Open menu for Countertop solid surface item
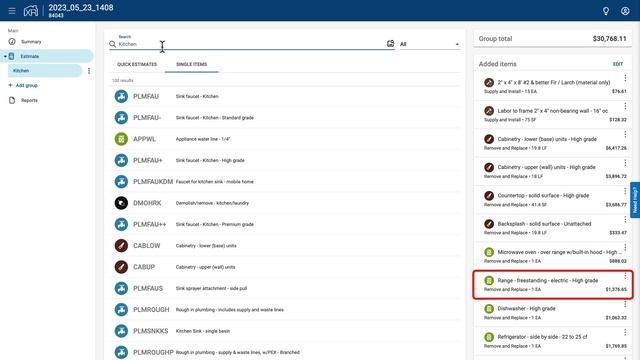The height and width of the screenshot is (360, 640). coord(625,191)
